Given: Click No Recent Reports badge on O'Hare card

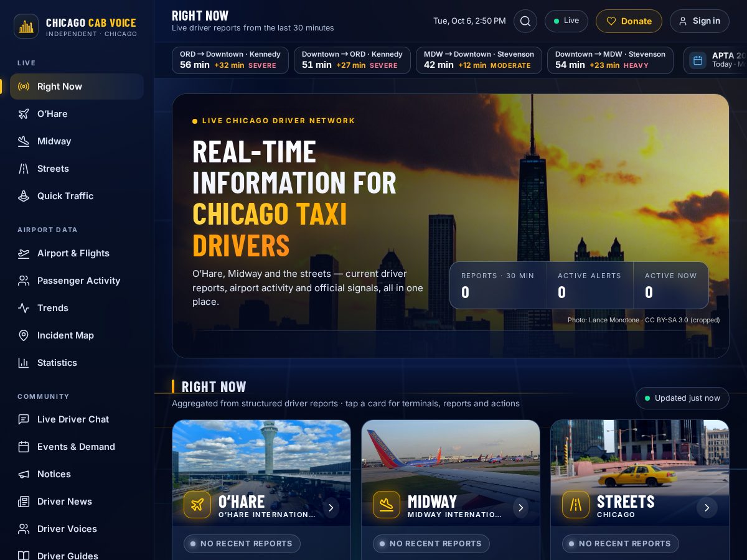Looking at the screenshot, I should [x=242, y=544].
